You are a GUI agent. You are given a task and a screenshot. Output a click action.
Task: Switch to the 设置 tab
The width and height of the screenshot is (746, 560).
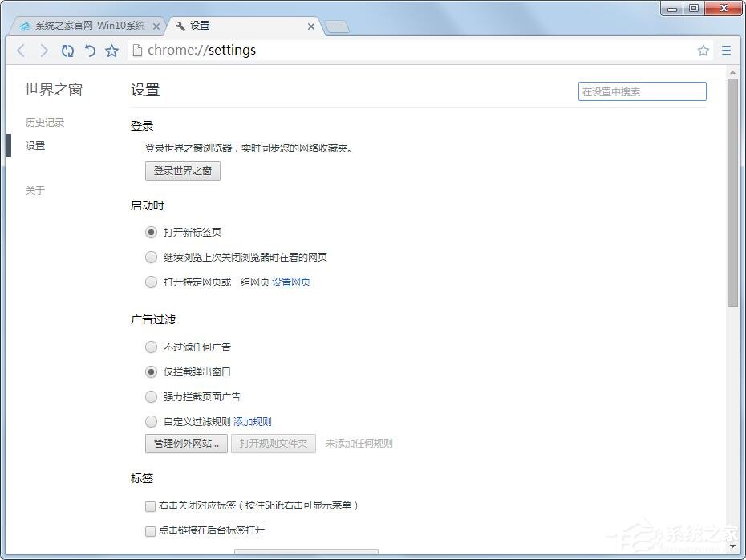point(197,25)
